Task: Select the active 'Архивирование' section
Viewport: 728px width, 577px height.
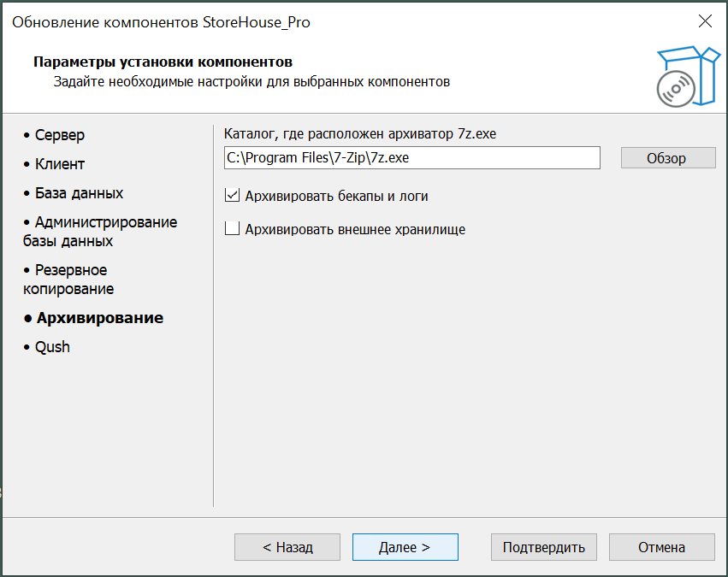Action: click(x=99, y=318)
